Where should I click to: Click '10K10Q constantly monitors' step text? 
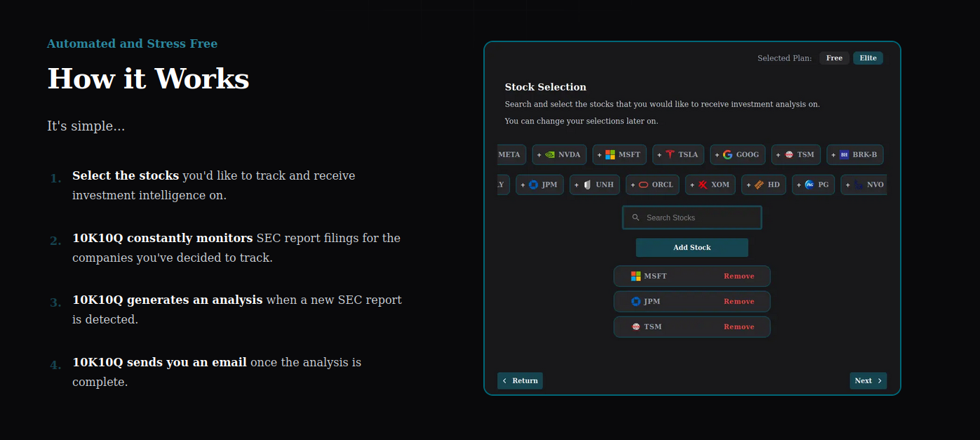tap(163, 238)
